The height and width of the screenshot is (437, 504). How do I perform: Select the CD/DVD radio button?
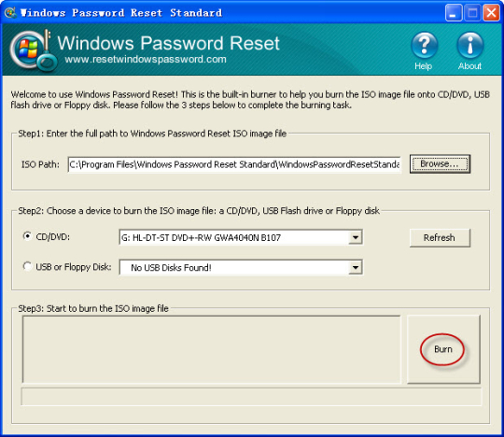click(x=28, y=236)
